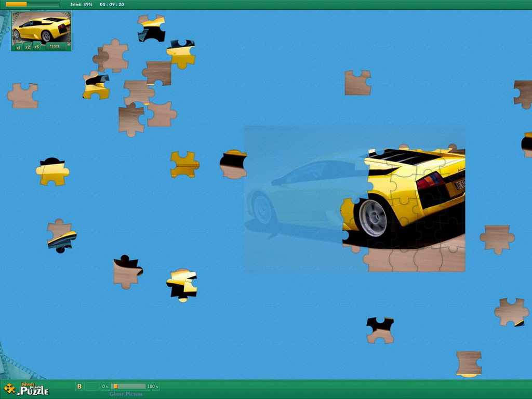
Task: Pick the loose tan piece above the ghost picture
Action: pos(357,83)
